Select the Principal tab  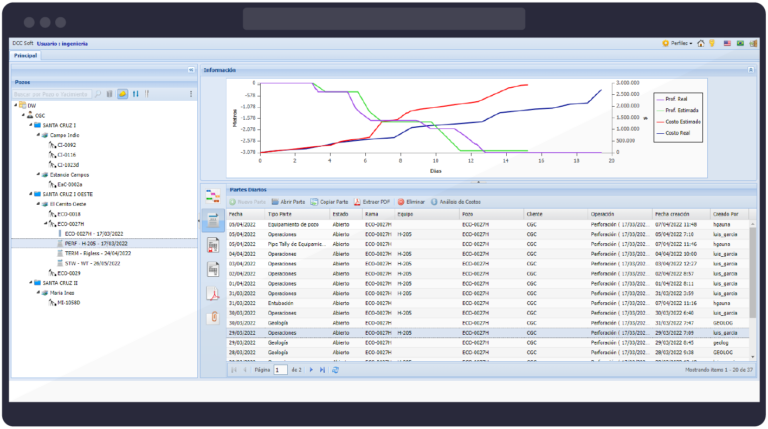coord(25,55)
